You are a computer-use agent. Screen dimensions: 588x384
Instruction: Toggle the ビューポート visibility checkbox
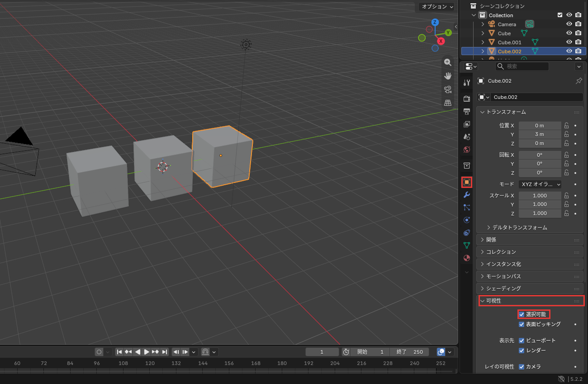coord(522,341)
